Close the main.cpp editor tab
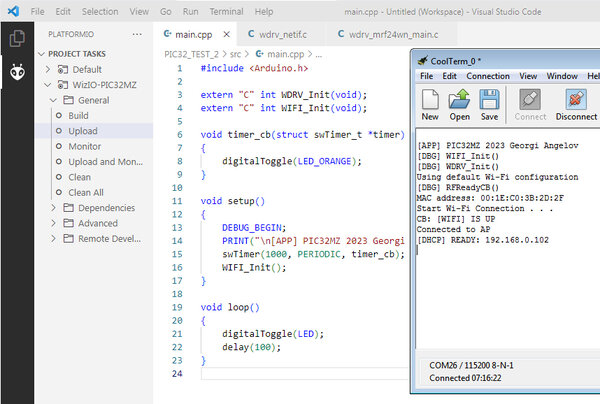Image resolution: width=600 pixels, height=404 pixels. [227, 34]
